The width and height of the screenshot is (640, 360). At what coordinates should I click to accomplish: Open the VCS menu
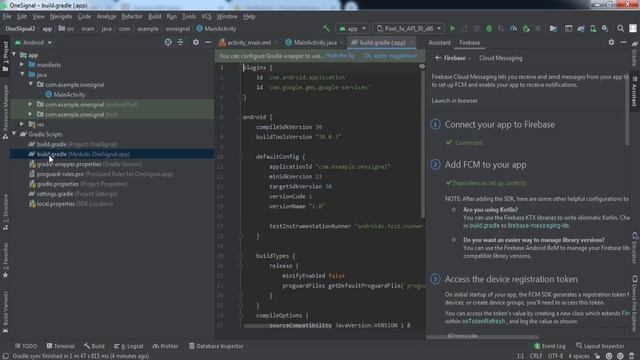point(206,17)
